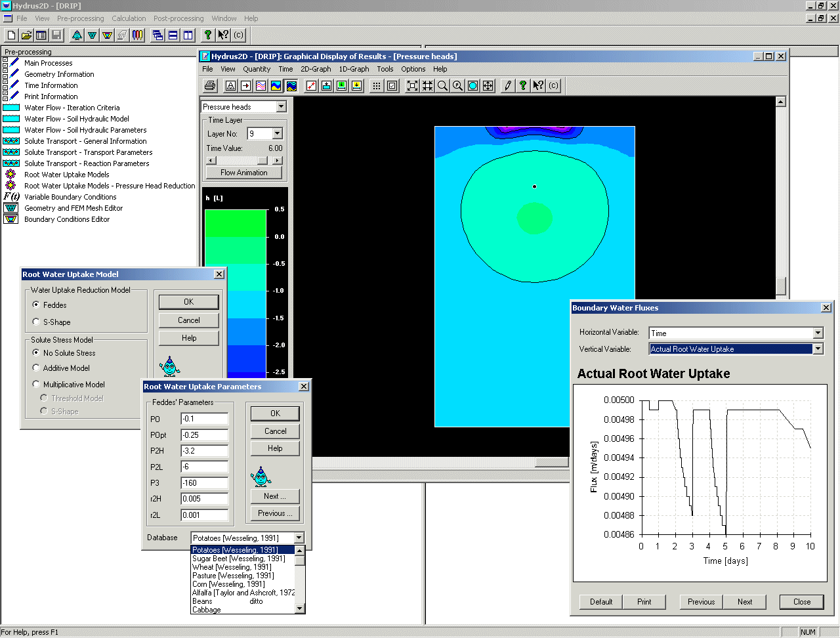
Task: Click Previous ... in Root Water Uptake Parameters
Action: pos(275,513)
